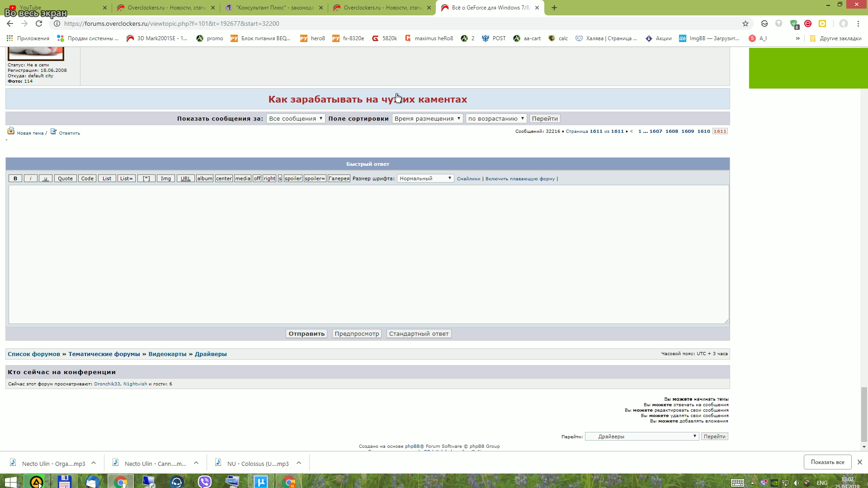Open the Приложения apps grid icon
This screenshot has width=868, height=488.
point(9,38)
